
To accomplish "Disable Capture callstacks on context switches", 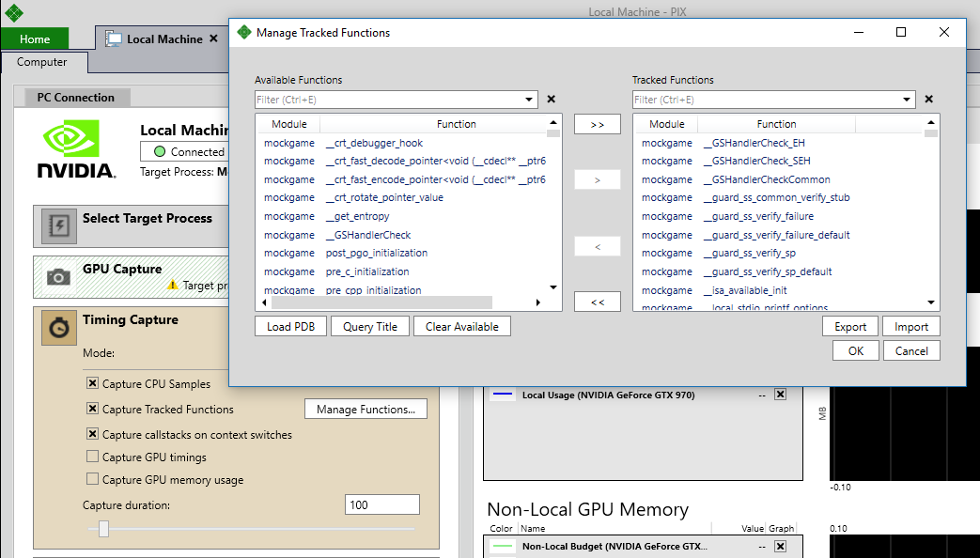I will click(x=92, y=434).
